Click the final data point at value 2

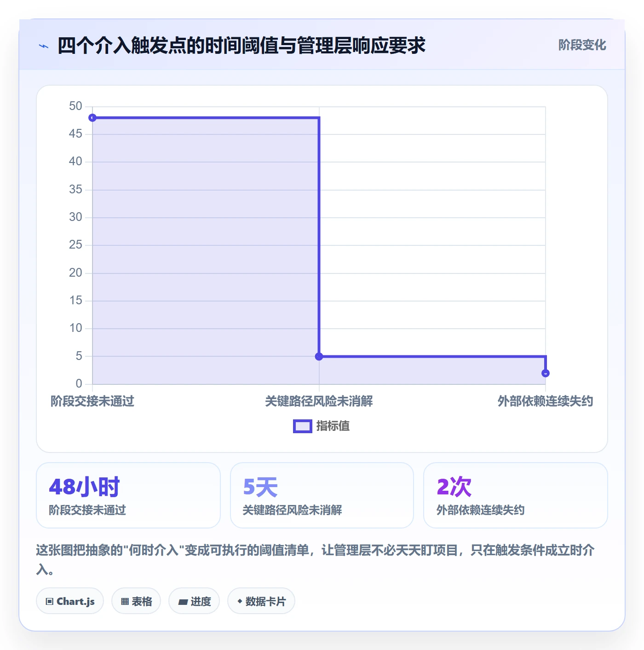[x=546, y=373]
